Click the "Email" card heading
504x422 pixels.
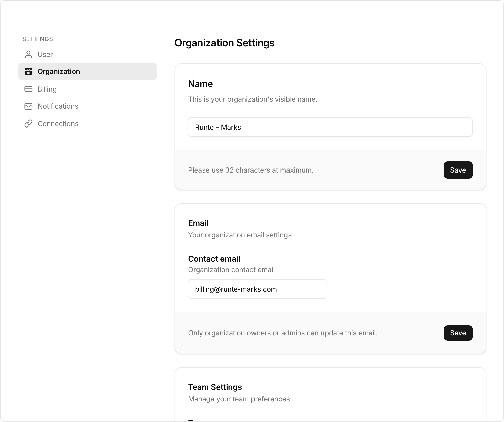pos(198,223)
